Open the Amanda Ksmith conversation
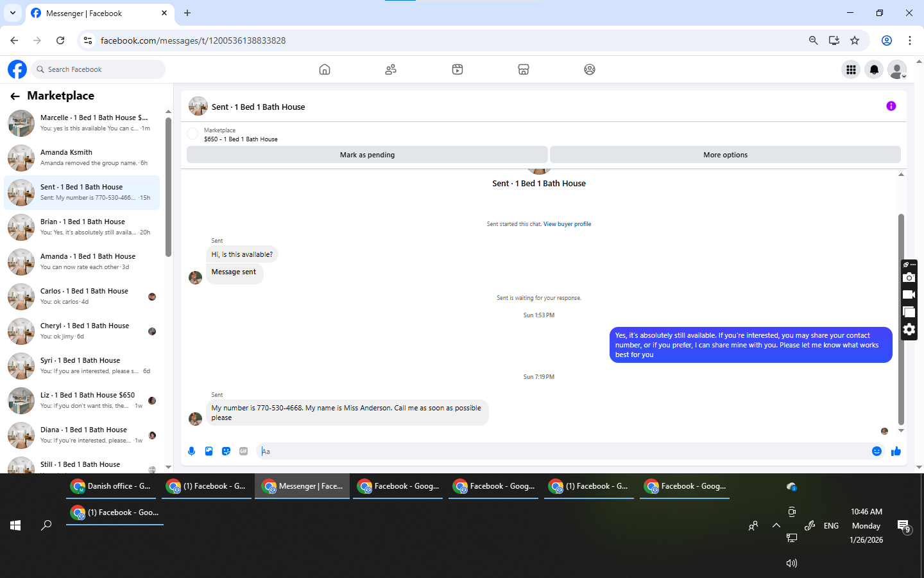 (82, 157)
